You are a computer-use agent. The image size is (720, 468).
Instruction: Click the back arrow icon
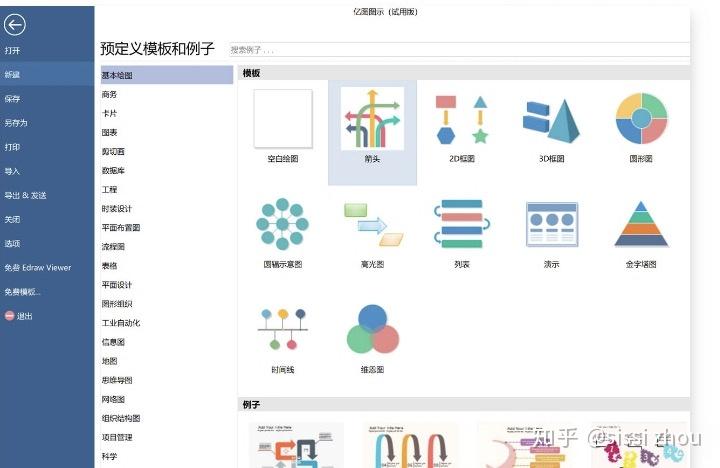(x=15, y=24)
